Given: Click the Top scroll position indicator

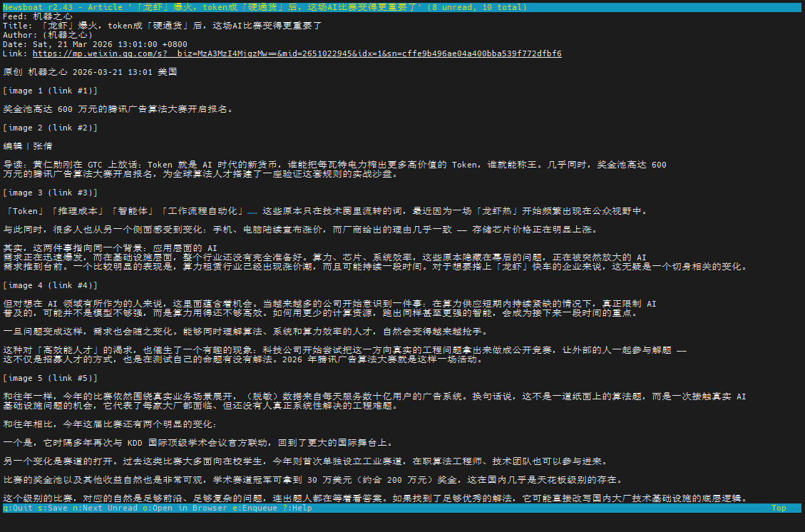Looking at the screenshot, I should pyautogui.click(x=779, y=508).
